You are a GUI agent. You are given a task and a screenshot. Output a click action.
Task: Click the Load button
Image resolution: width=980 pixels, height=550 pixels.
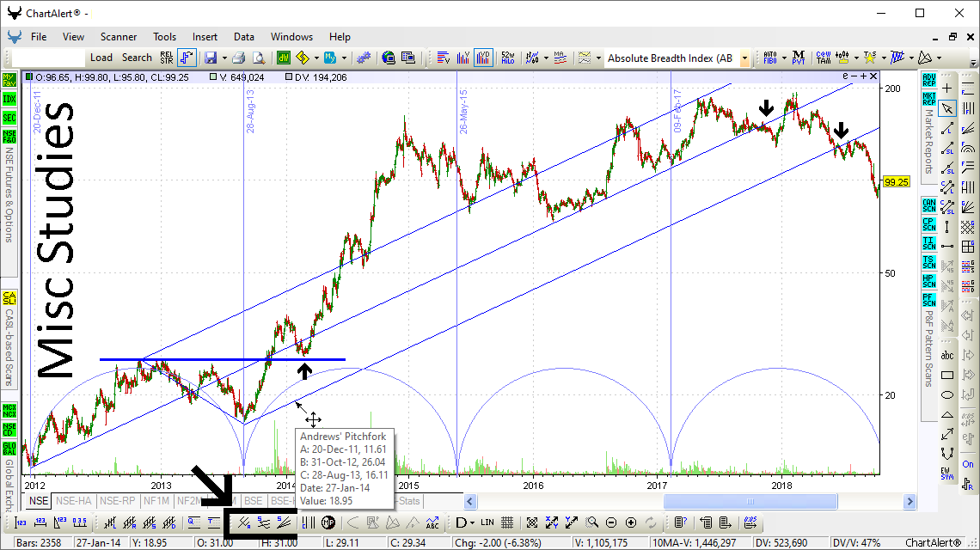pos(101,58)
